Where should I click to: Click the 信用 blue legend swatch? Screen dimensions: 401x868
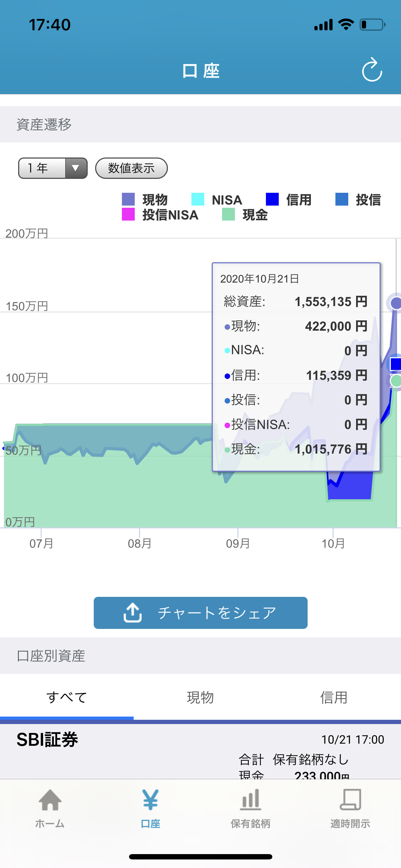tap(272, 199)
